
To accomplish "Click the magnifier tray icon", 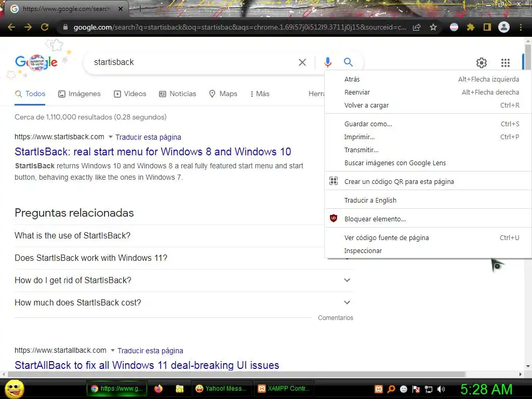I will point(391,389).
